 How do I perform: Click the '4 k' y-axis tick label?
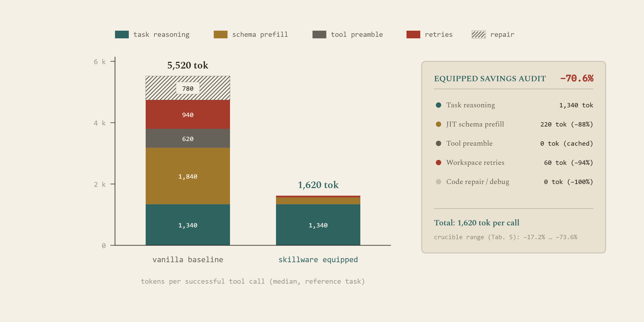click(x=100, y=123)
